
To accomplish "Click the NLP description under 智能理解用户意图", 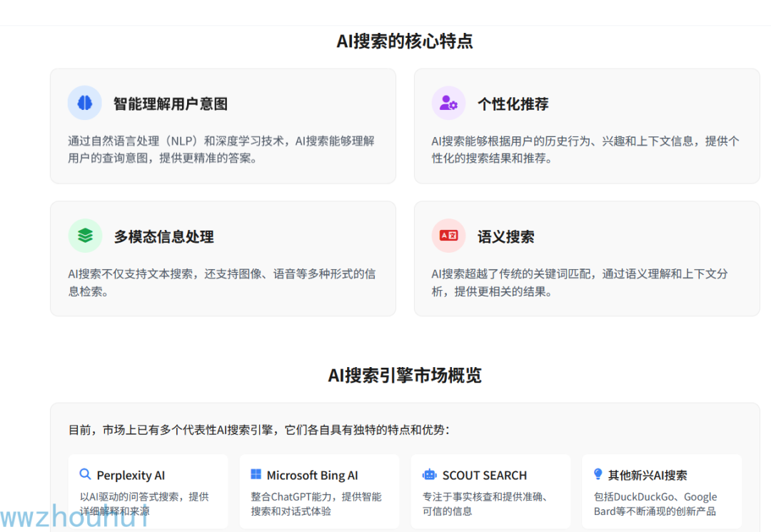I will (221, 149).
